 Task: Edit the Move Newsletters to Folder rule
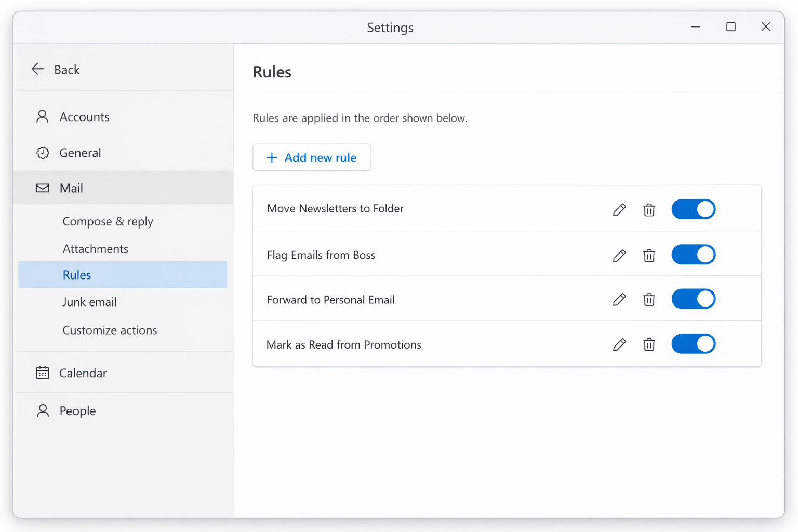point(619,210)
